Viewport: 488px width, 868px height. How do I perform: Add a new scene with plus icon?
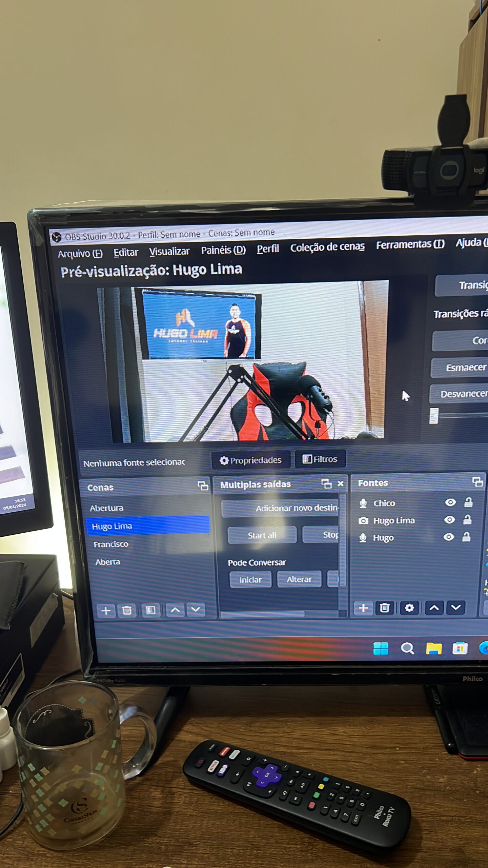pos(106,611)
